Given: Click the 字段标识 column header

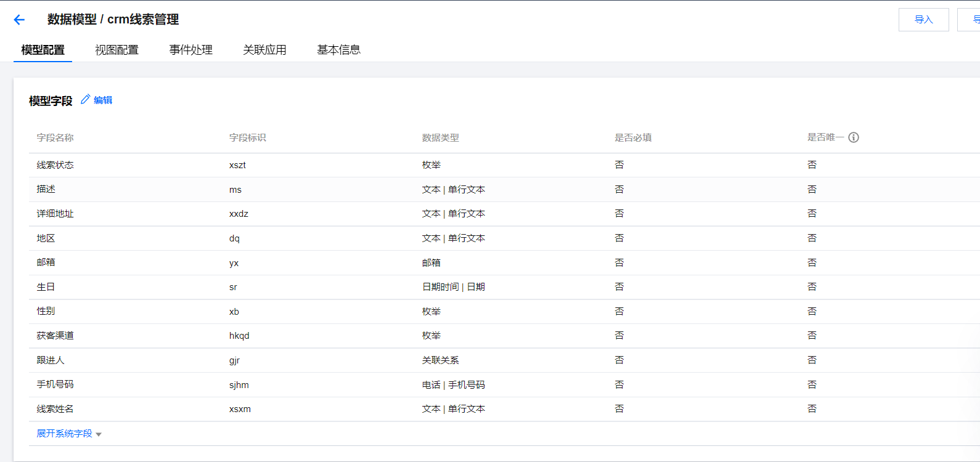Looking at the screenshot, I should pyautogui.click(x=248, y=137).
